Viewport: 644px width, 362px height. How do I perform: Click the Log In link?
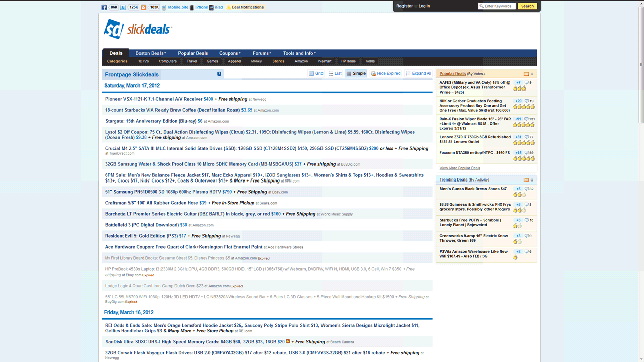[x=424, y=6]
